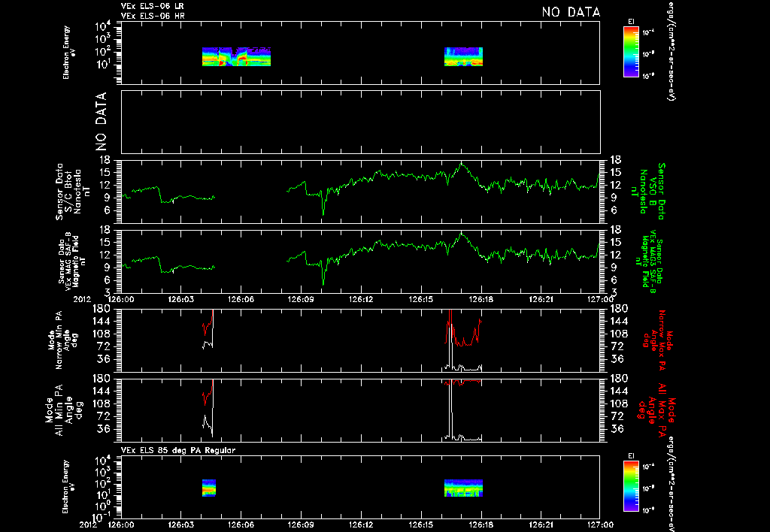
Task: Click the "126:06" tick label on the middle time axis
Action: point(241,298)
